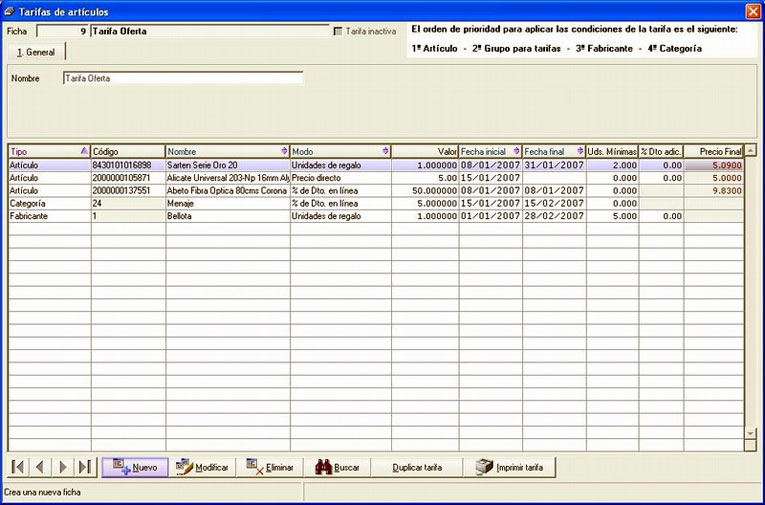
Task: Go to the previous record arrow
Action: pyautogui.click(x=40, y=467)
